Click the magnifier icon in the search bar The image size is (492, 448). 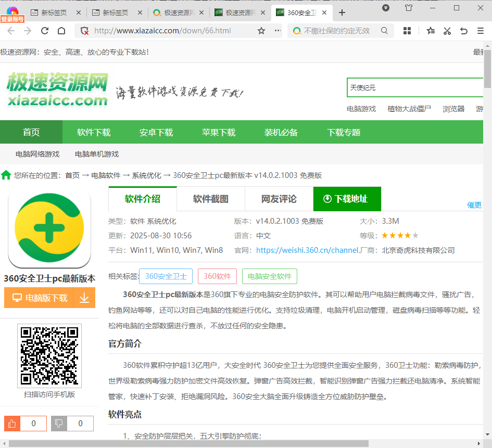pos(384,31)
